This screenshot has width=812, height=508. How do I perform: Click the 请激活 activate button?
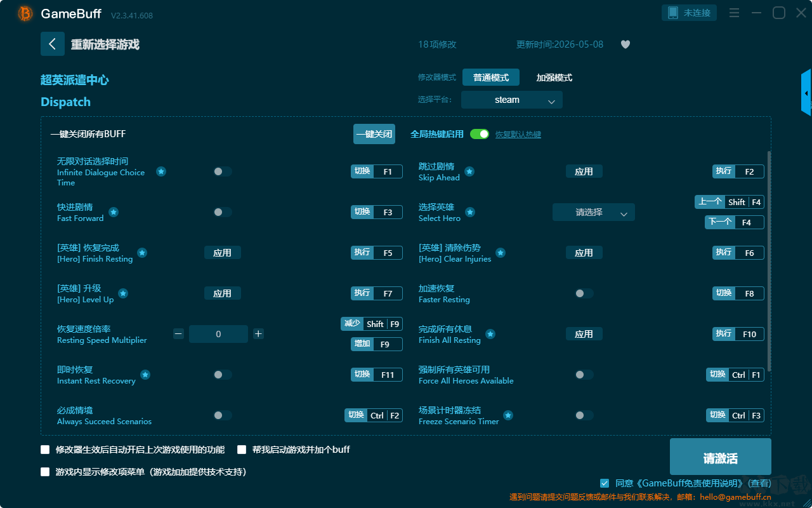(x=721, y=457)
